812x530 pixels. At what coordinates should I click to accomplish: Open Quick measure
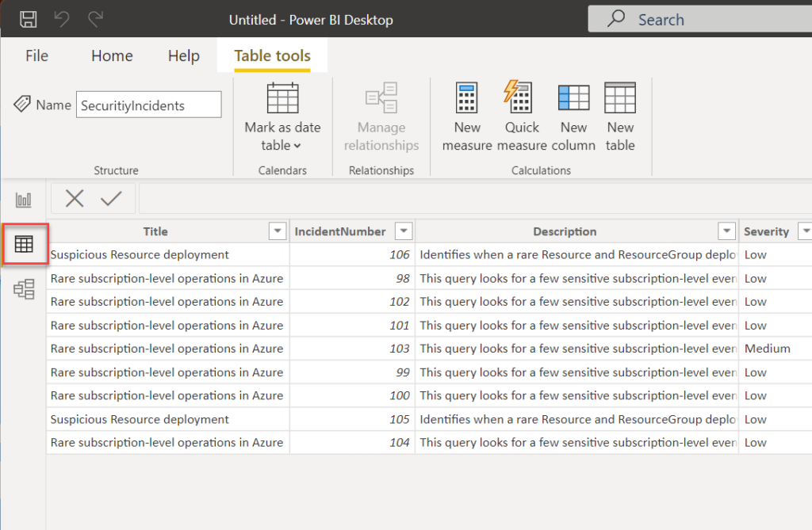coord(522,117)
